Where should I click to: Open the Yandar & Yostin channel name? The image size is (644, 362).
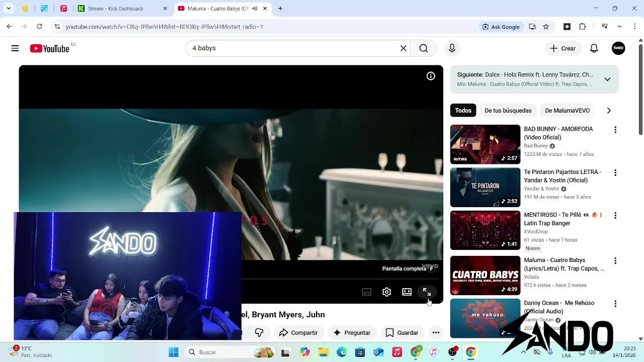[x=541, y=189]
